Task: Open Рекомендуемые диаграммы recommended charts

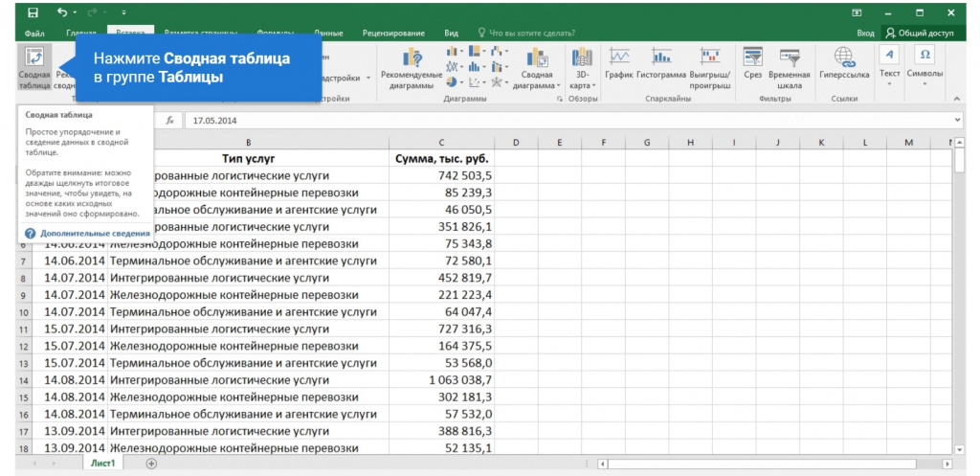Action: [412, 69]
